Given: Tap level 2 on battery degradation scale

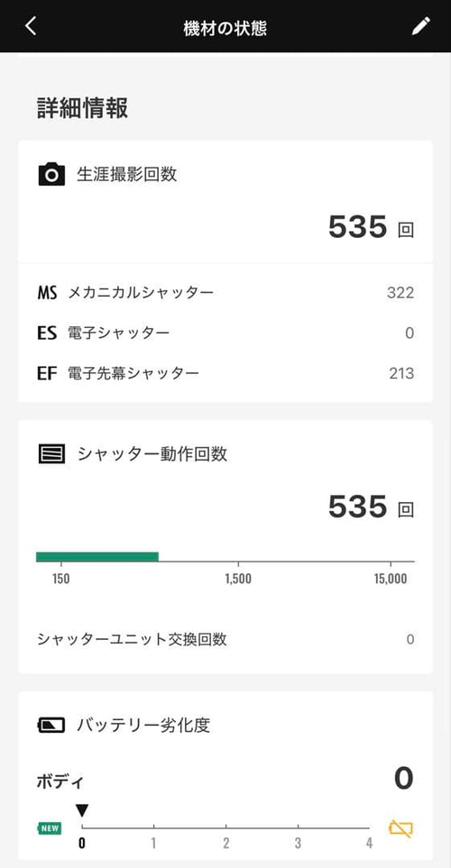Looking at the screenshot, I should tap(226, 844).
